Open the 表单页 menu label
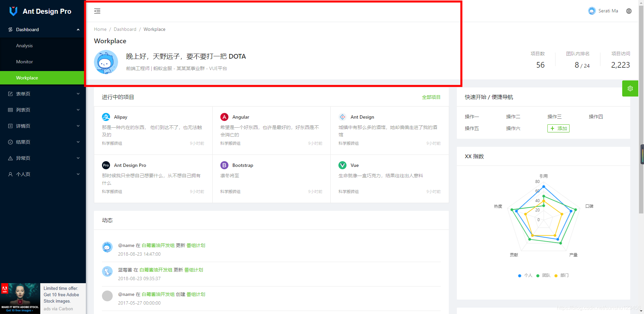644x314 pixels. click(x=23, y=94)
